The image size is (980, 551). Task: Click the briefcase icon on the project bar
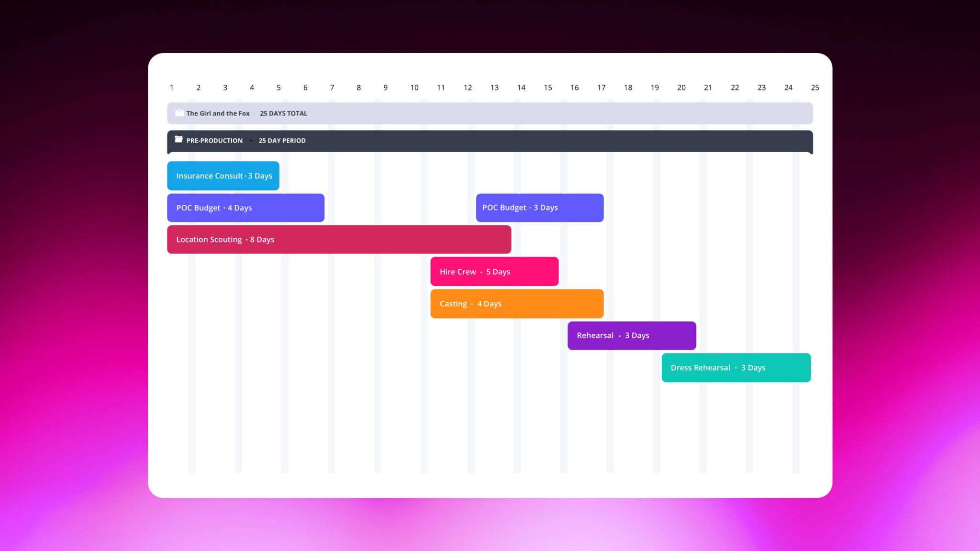click(x=179, y=113)
